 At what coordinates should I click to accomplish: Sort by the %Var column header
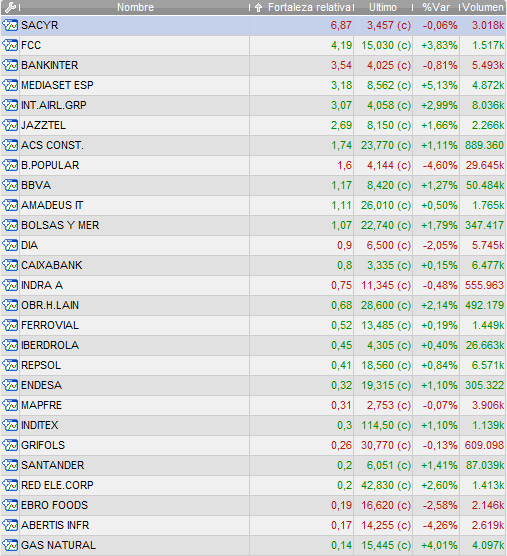click(436, 7)
